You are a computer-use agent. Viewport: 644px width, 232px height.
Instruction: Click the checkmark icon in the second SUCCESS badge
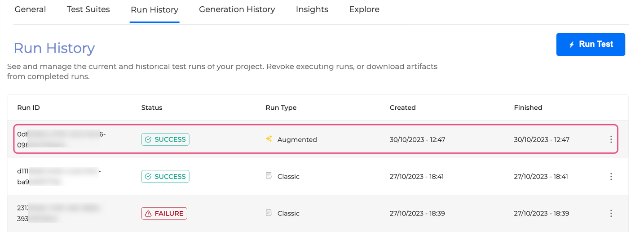click(149, 177)
